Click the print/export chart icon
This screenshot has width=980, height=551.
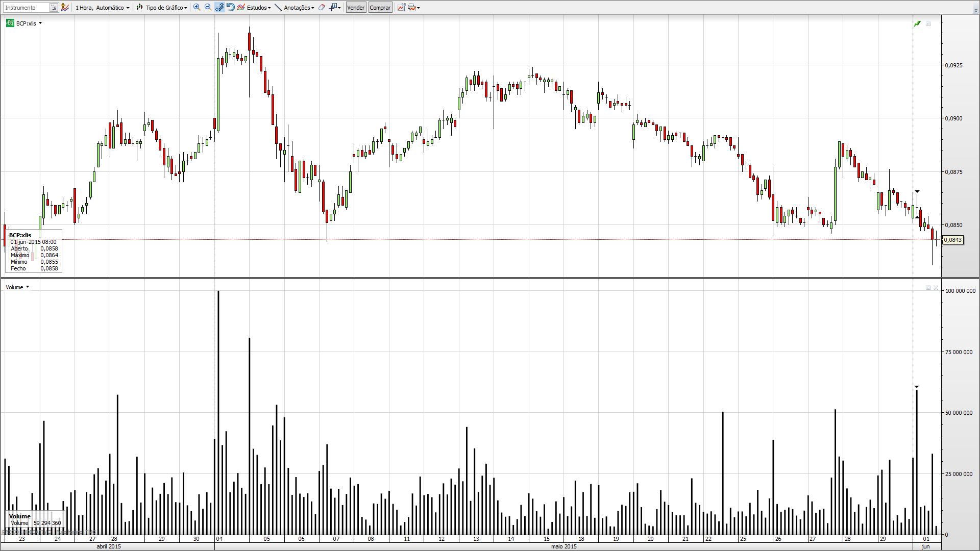coord(412,7)
